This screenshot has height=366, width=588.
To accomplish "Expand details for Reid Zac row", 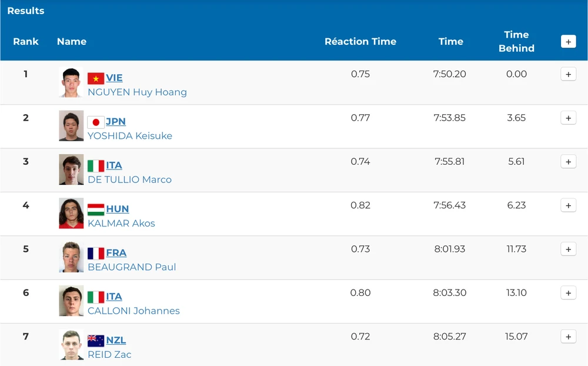I will [568, 337].
